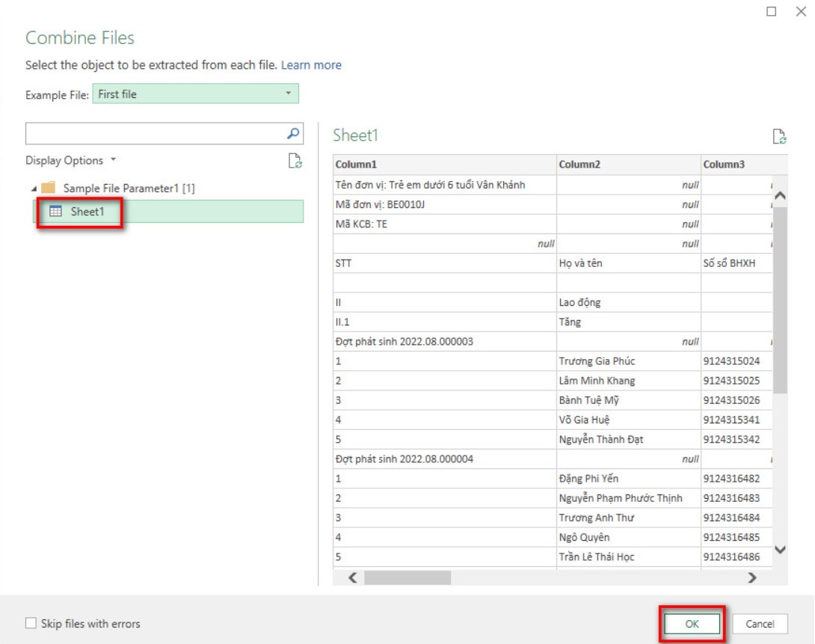Screen dimensions: 815x644
Task: Click the cell 'Bành Tuệ Mỹ'
Action: 628,400
